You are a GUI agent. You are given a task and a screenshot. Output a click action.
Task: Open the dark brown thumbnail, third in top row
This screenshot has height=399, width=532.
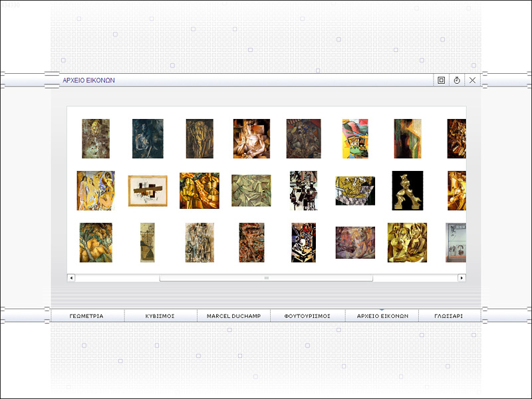(x=199, y=138)
